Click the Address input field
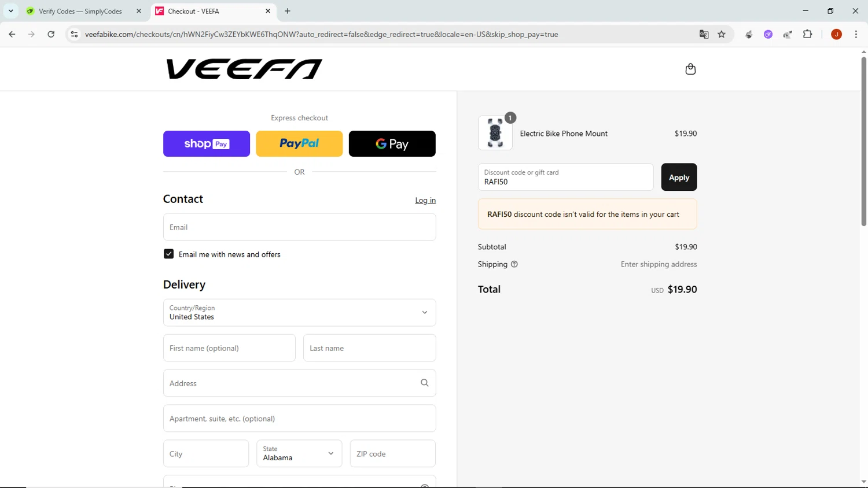Viewport: 868px width, 488px height. [299, 383]
